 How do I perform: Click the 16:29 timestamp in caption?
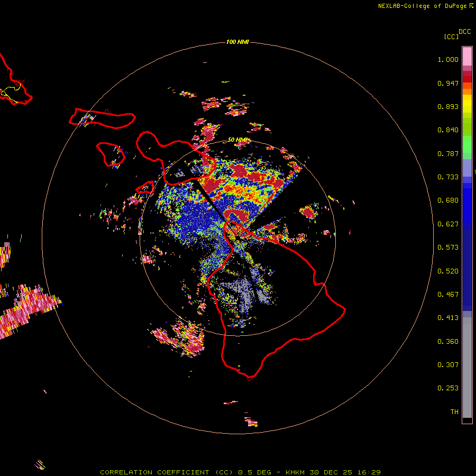click(369, 472)
